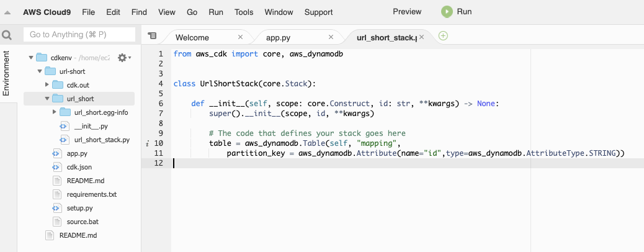This screenshot has height=252, width=644.
Task: Click the Run button label
Action: coord(465,12)
